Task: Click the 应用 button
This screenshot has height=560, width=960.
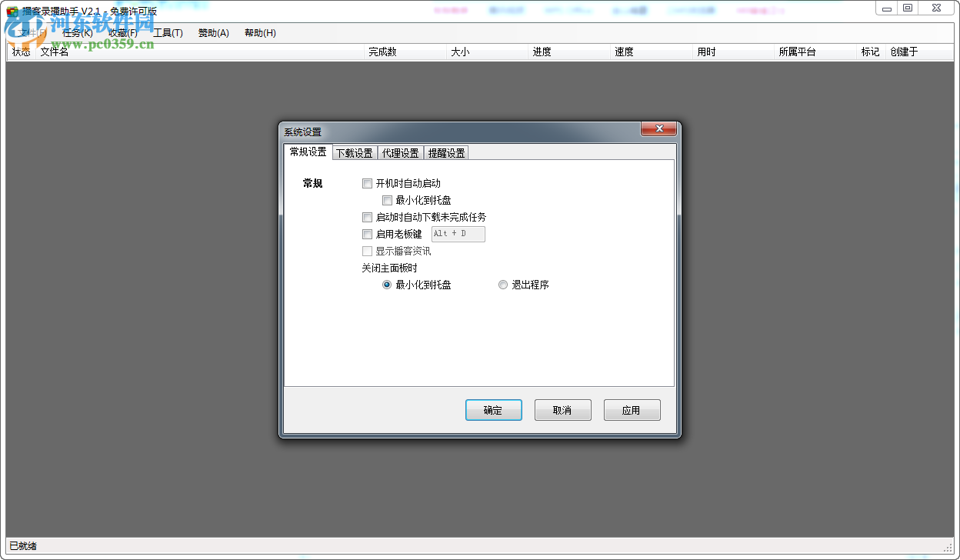Action: [x=632, y=410]
